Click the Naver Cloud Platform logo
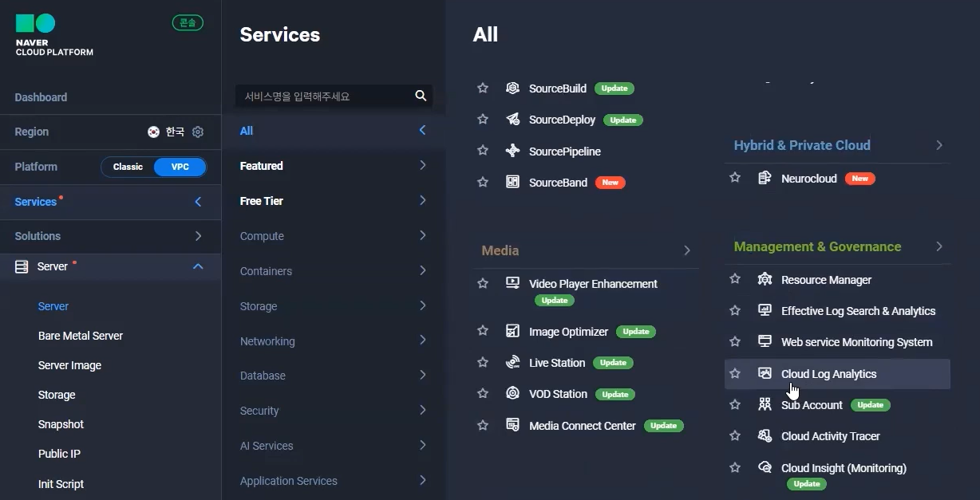Image resolution: width=980 pixels, height=500 pixels. (x=54, y=35)
